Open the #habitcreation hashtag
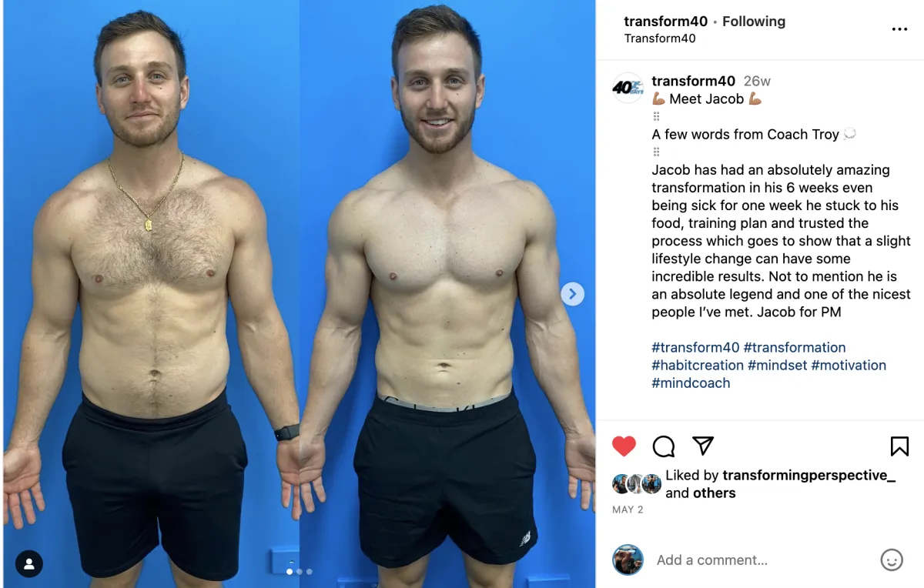 click(x=698, y=365)
